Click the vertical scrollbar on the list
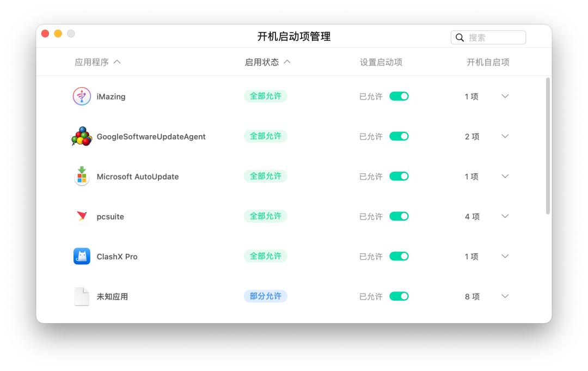The image size is (588, 371). (548, 145)
